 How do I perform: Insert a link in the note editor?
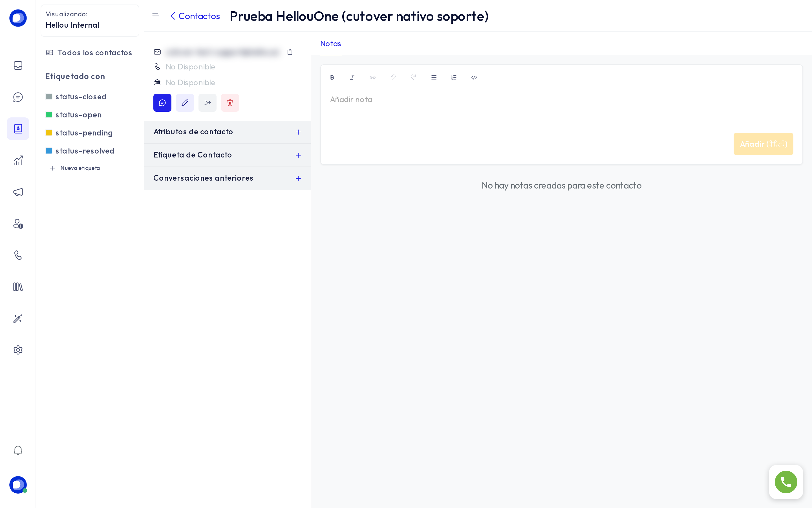click(372, 77)
